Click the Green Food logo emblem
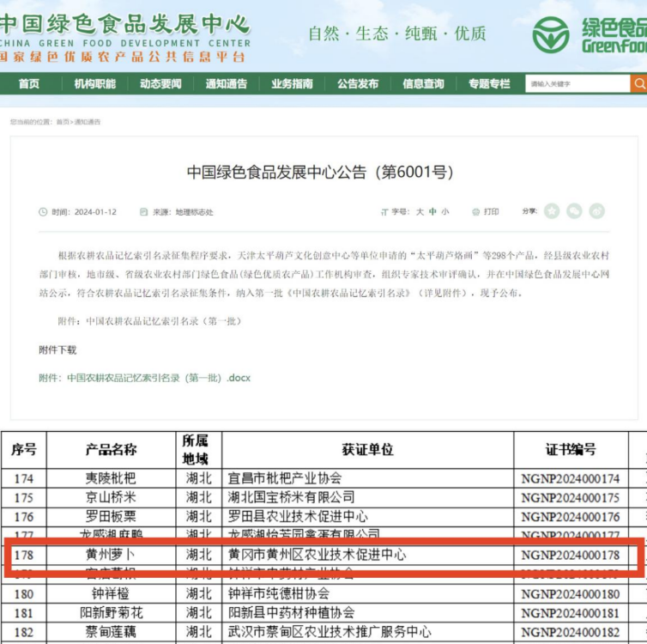Viewport: 647px width, 644px height. [551, 34]
